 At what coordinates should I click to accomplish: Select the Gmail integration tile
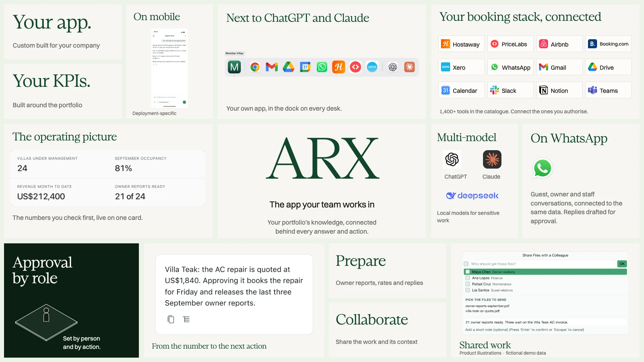coord(559,67)
